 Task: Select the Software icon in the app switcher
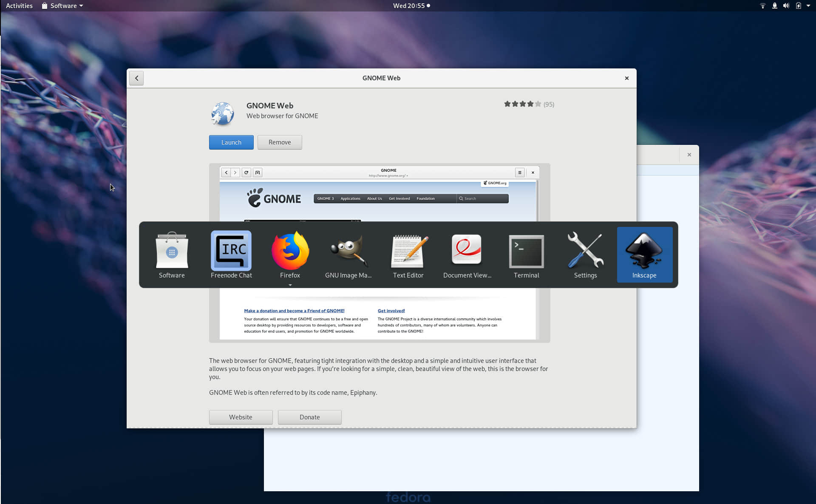pyautogui.click(x=172, y=255)
